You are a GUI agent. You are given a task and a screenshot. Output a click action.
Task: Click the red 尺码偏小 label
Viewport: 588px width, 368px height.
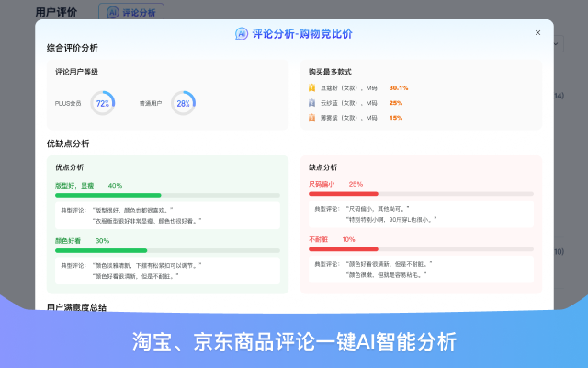tap(322, 184)
